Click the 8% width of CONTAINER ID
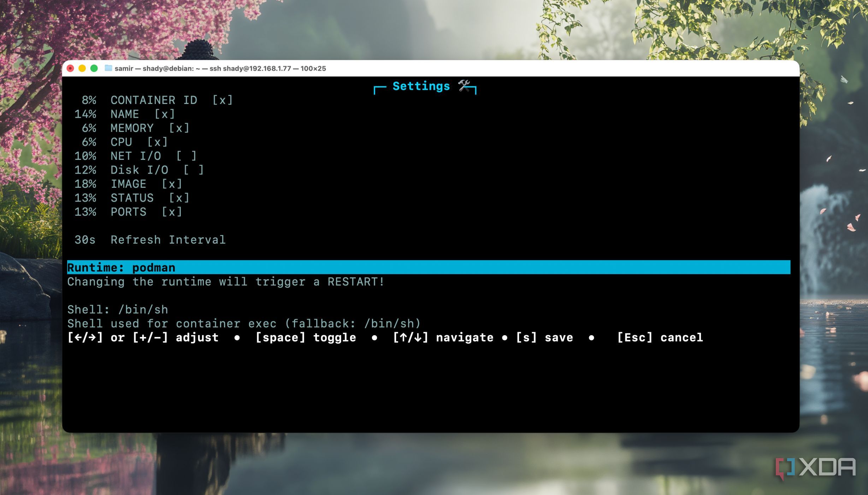Image resolution: width=868 pixels, height=495 pixels. click(x=89, y=100)
